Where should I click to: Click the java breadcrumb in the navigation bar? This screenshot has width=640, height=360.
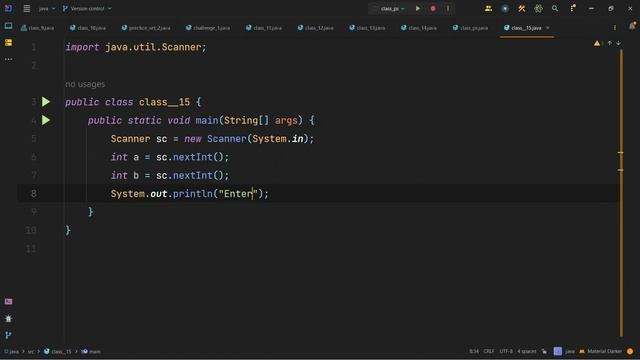(11, 351)
